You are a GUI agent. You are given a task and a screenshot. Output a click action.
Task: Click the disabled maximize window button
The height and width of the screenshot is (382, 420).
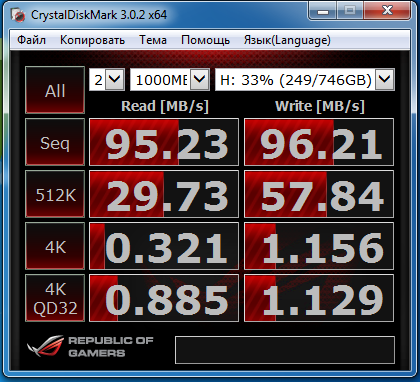tap(350, 11)
